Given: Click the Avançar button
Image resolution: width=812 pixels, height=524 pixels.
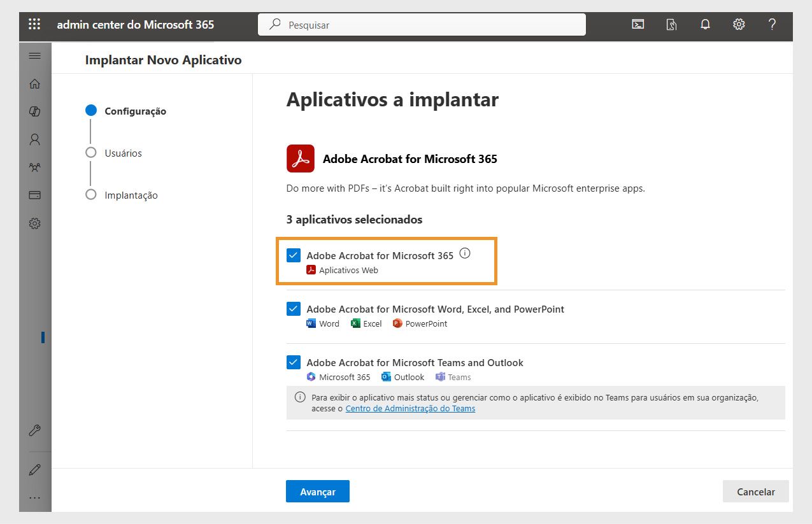Looking at the screenshot, I should point(317,491).
